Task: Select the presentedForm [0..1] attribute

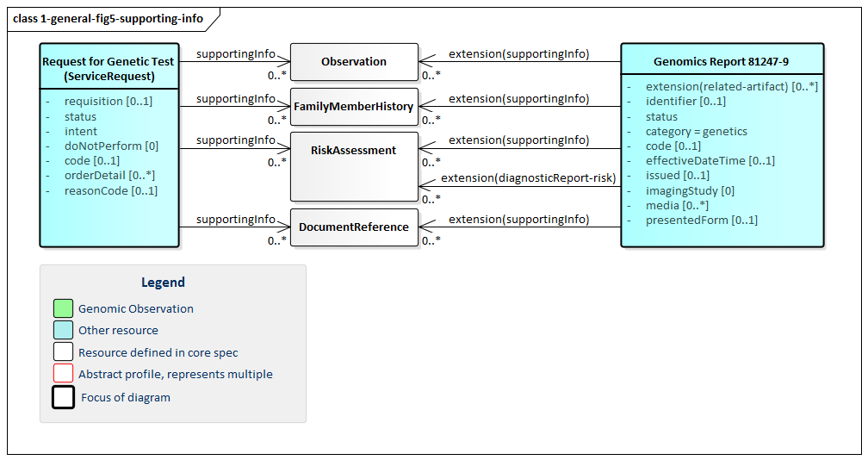Action: click(701, 221)
